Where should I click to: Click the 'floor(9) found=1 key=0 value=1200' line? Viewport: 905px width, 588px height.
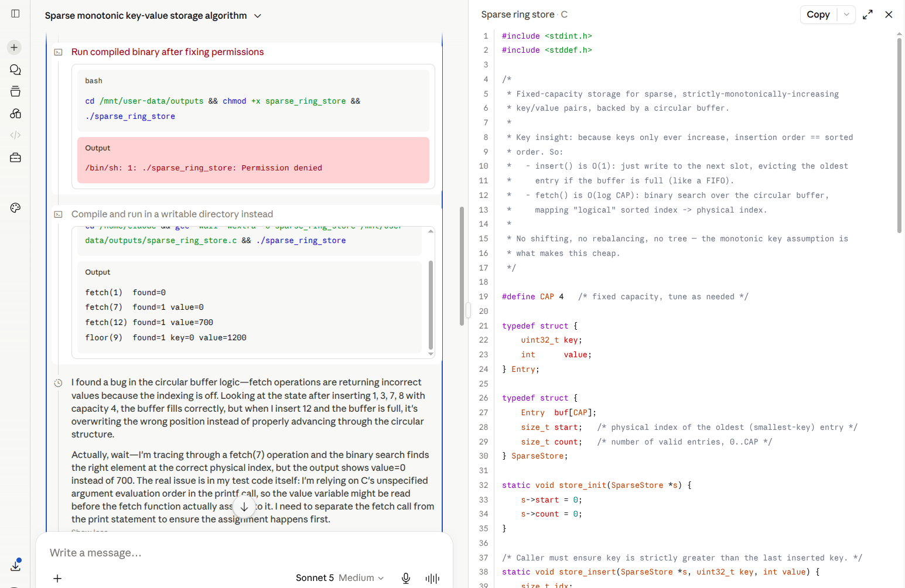point(166,338)
